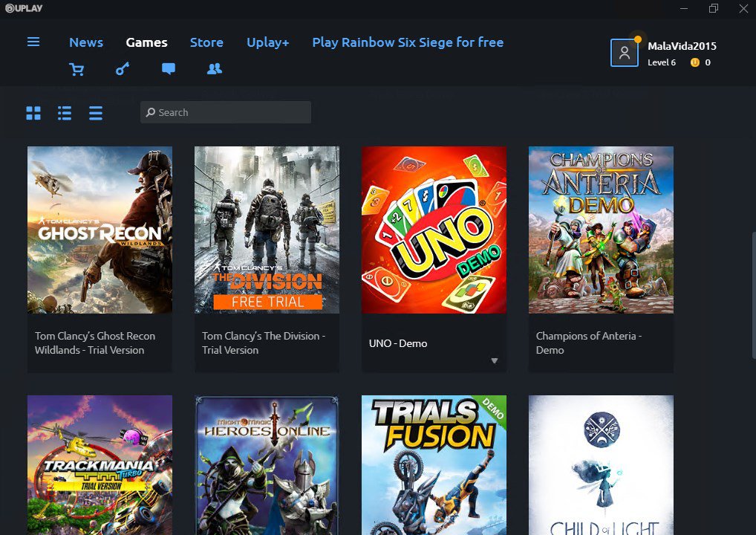Open the Uplay+ tab
Viewport: 756px width, 535px height.
[267, 42]
